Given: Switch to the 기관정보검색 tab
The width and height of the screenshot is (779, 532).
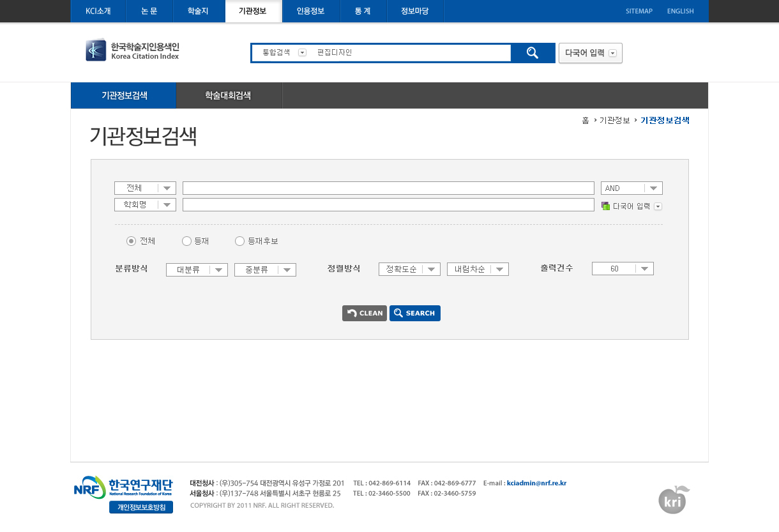Looking at the screenshot, I should coord(124,95).
